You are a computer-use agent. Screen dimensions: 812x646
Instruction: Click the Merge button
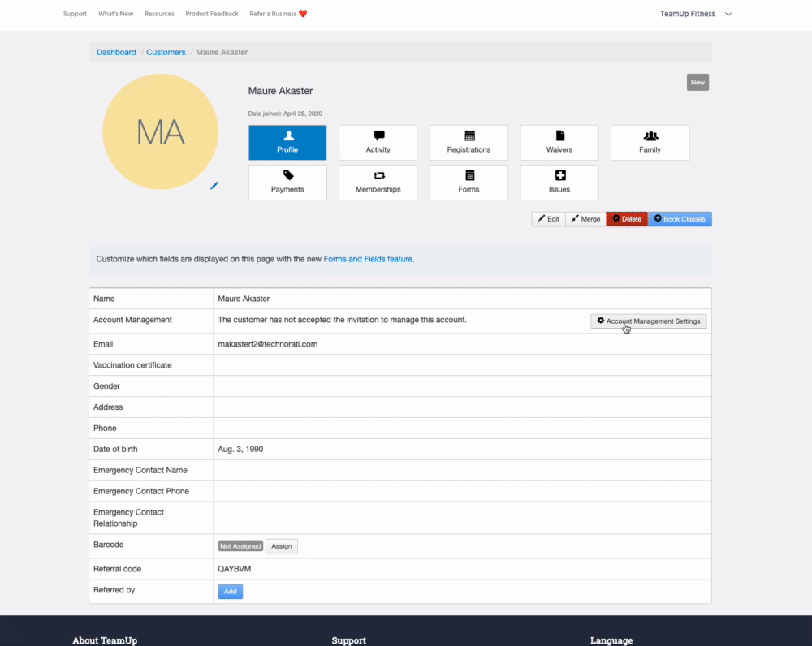pyautogui.click(x=585, y=219)
